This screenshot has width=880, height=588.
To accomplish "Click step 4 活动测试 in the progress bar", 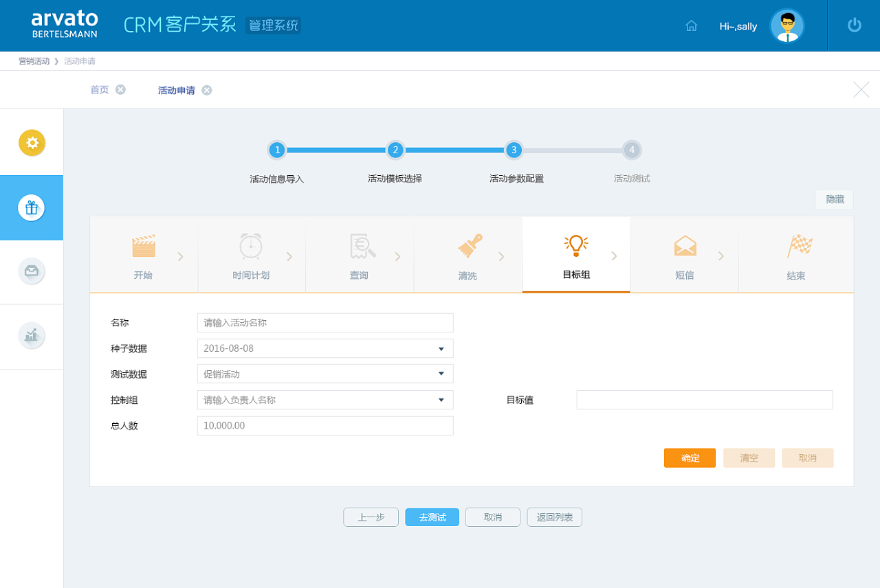I will (x=632, y=150).
